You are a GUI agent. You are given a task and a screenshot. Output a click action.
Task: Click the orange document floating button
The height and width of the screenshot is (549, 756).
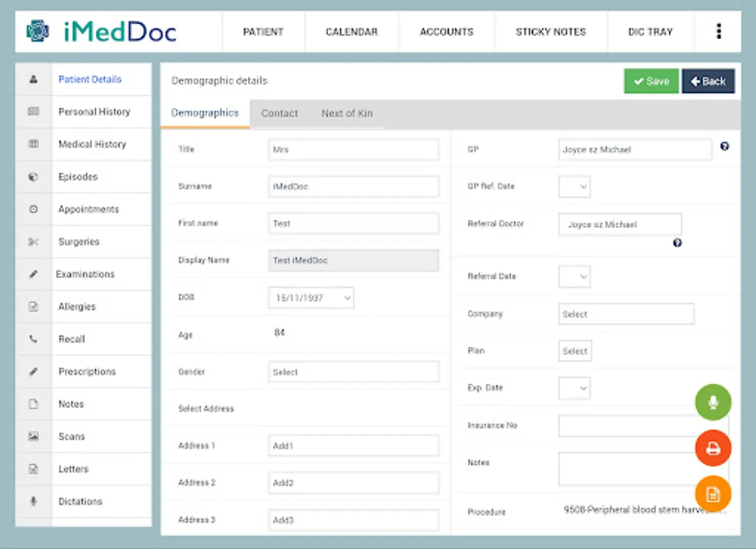click(713, 493)
